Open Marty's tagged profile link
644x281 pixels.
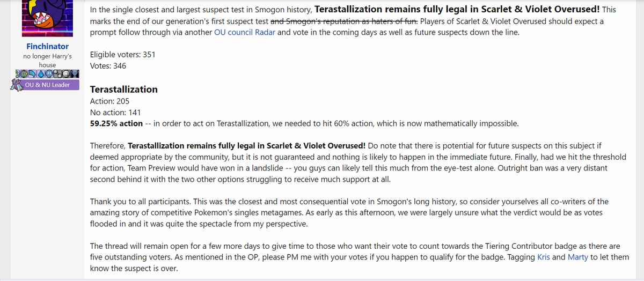pyautogui.click(x=578, y=257)
